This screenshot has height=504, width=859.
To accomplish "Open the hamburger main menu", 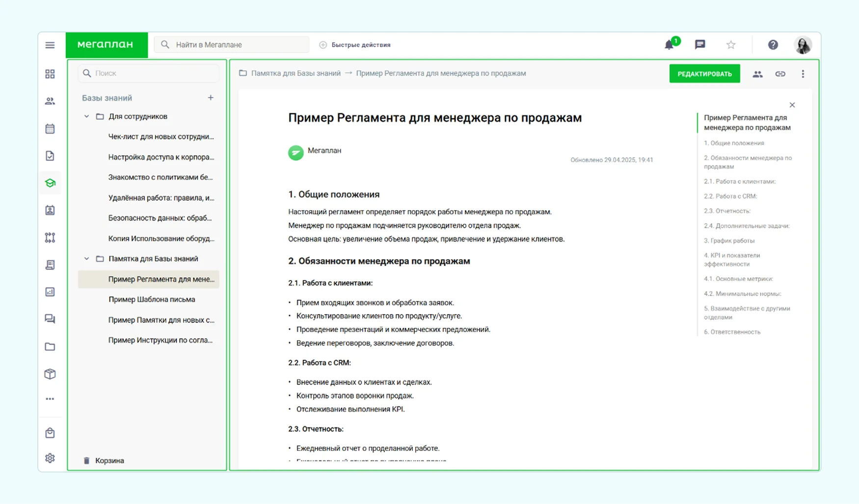I will coord(50,45).
